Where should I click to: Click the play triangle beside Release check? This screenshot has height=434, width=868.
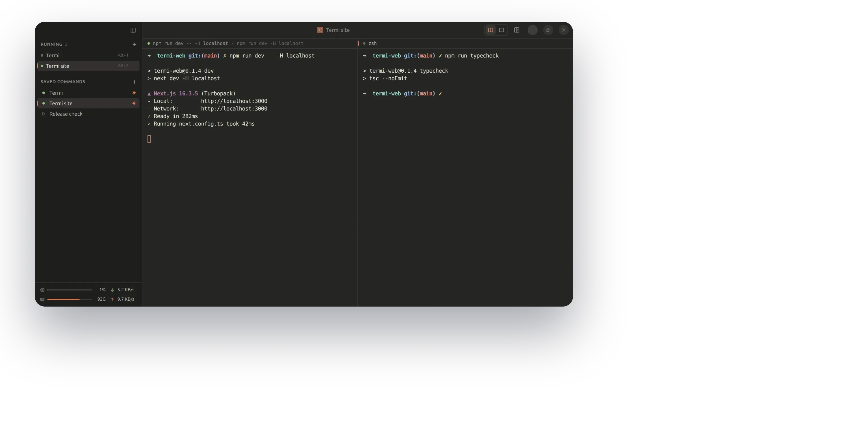click(x=44, y=114)
